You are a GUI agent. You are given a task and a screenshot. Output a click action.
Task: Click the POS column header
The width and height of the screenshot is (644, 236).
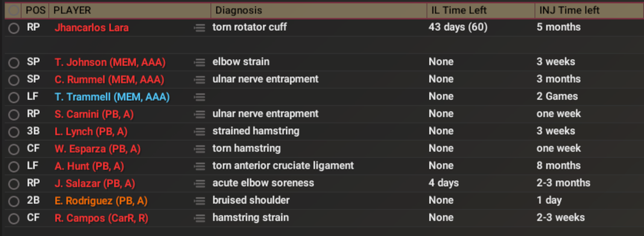tap(35, 11)
